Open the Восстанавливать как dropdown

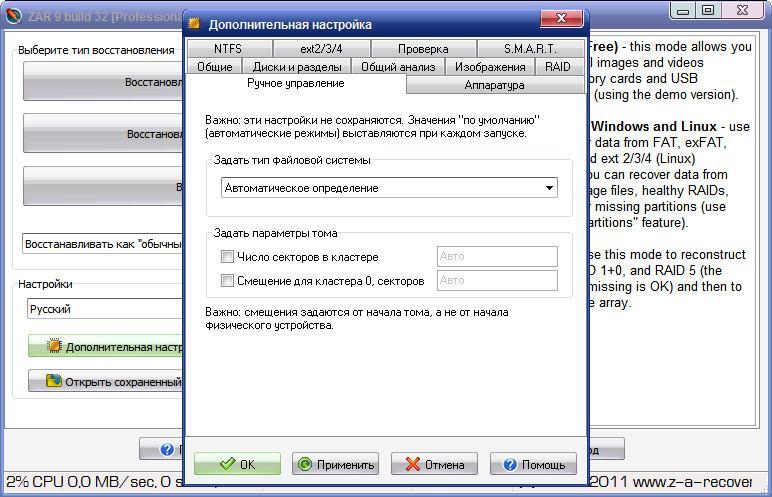click(x=102, y=244)
